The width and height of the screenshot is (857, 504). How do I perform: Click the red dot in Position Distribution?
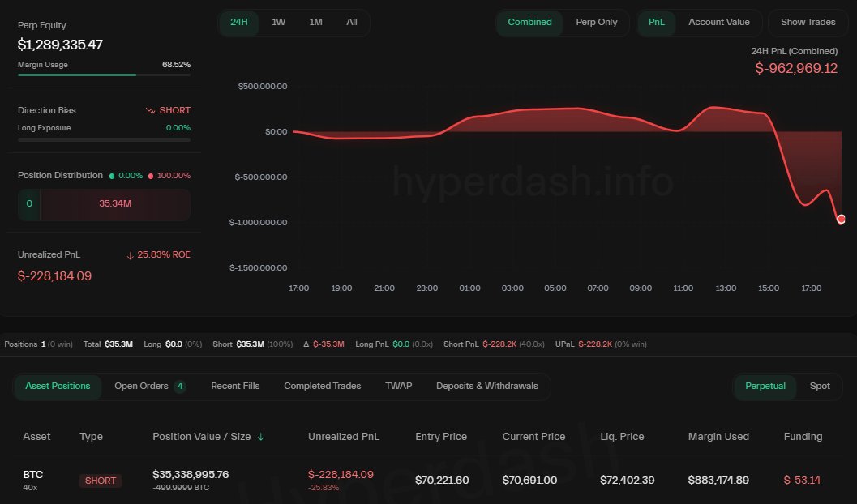pos(151,176)
